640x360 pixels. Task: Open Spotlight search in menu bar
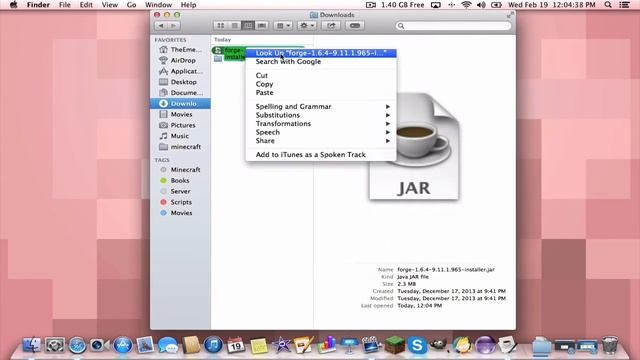608,5
